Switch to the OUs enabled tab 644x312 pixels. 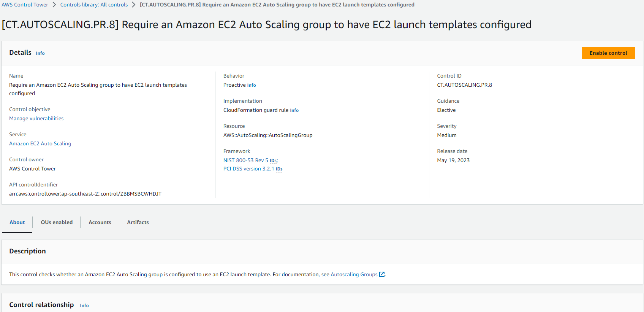57,222
